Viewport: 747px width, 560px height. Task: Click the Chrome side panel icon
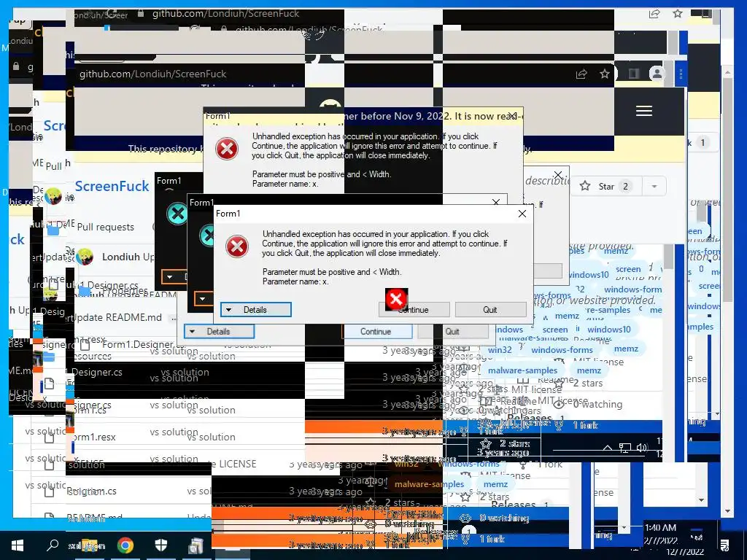click(634, 74)
